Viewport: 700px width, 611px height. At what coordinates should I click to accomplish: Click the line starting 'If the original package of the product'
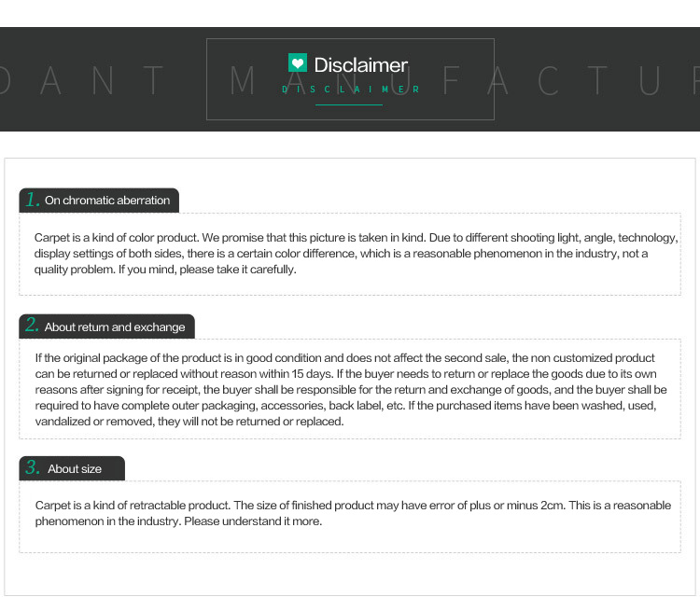[x=344, y=358]
